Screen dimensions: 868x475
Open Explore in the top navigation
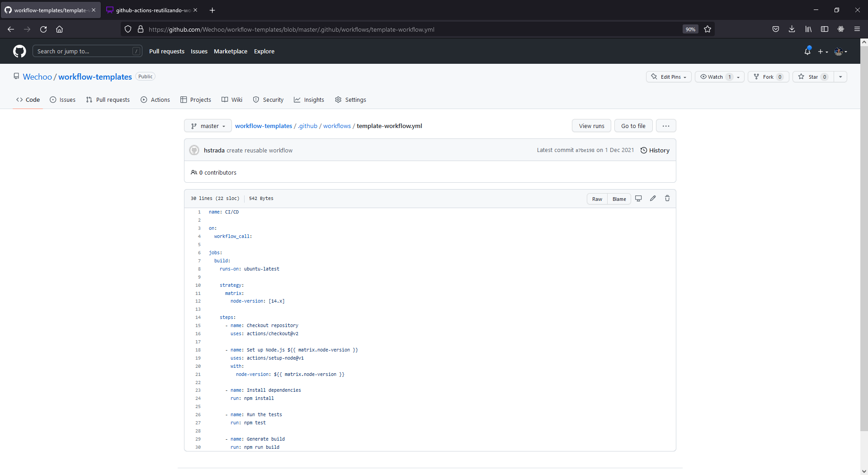coord(264,52)
